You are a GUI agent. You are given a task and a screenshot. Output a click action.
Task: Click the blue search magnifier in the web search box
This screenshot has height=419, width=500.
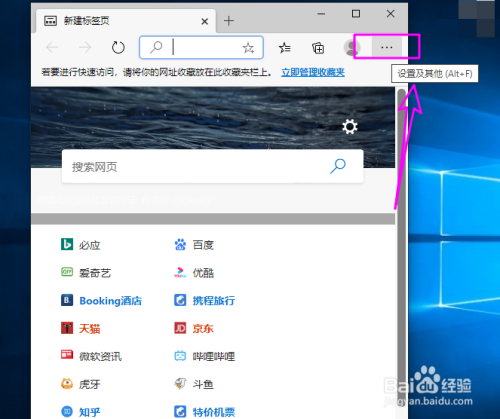click(338, 166)
